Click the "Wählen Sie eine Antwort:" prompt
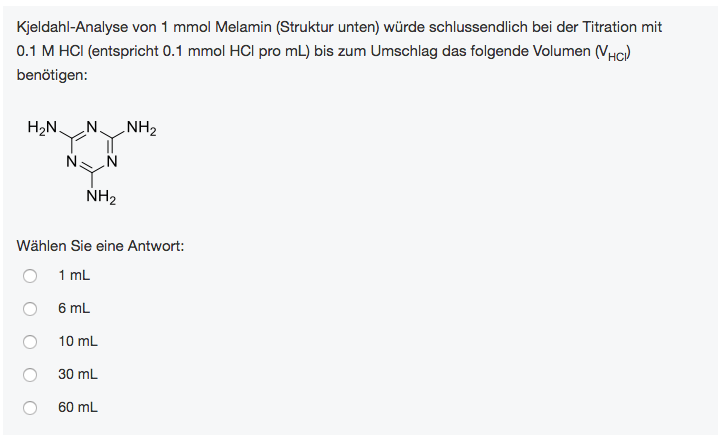This screenshot has width=725, height=439. pyautogui.click(x=100, y=246)
